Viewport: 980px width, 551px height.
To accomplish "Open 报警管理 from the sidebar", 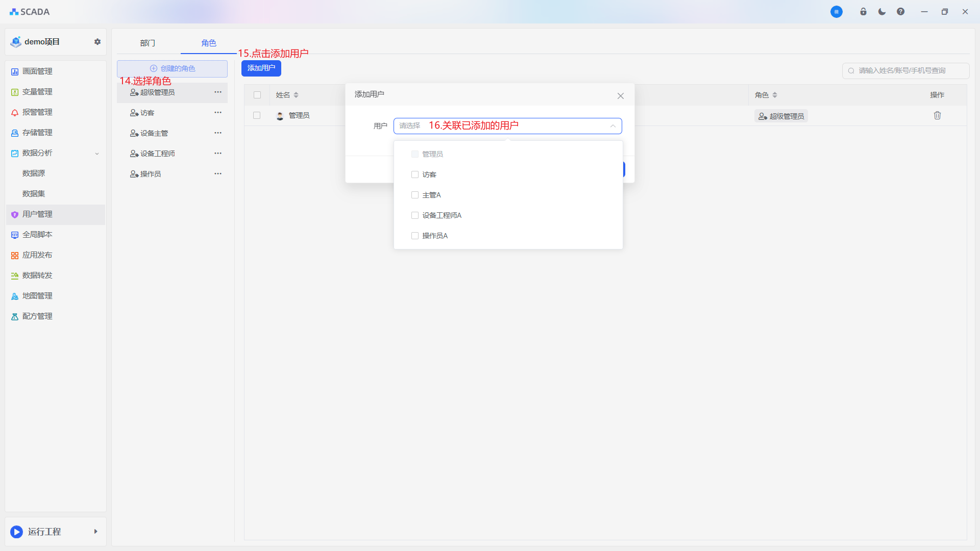I will point(37,112).
